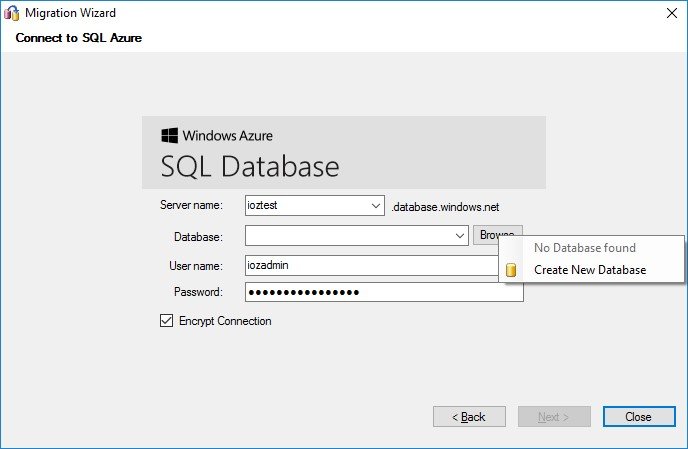Click the Encrypt Connection label text

(225, 321)
